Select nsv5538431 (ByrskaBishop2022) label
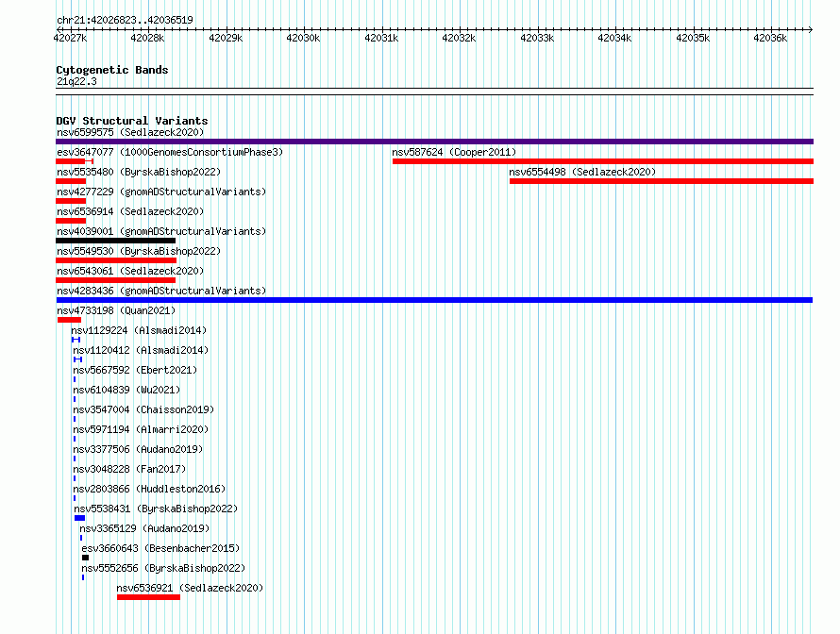Image resolution: width=840 pixels, height=634 pixels. click(x=156, y=509)
